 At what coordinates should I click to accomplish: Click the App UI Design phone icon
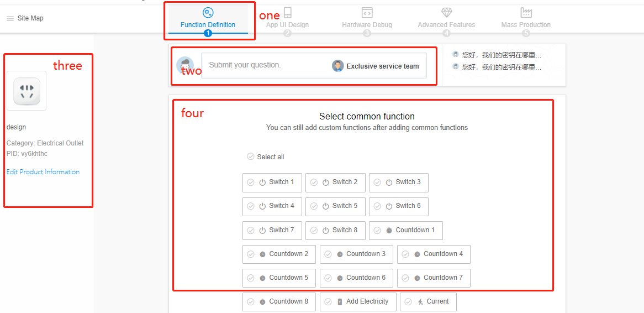click(287, 13)
